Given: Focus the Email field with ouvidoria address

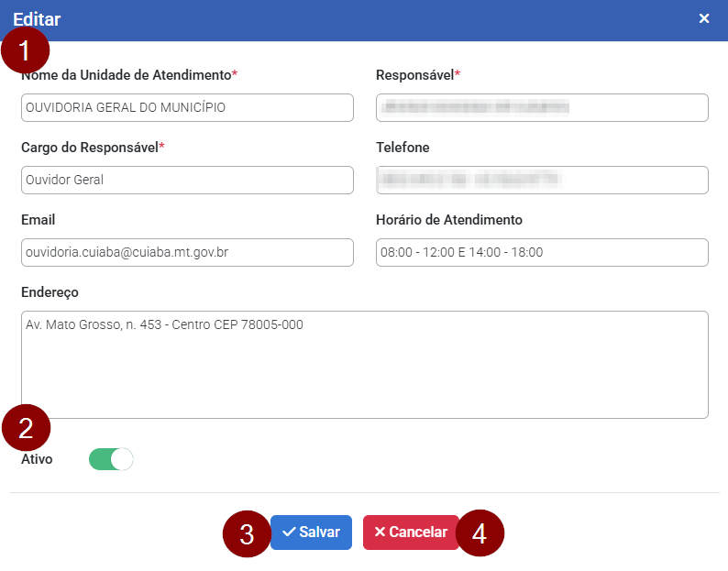Looking at the screenshot, I should coord(187,252).
